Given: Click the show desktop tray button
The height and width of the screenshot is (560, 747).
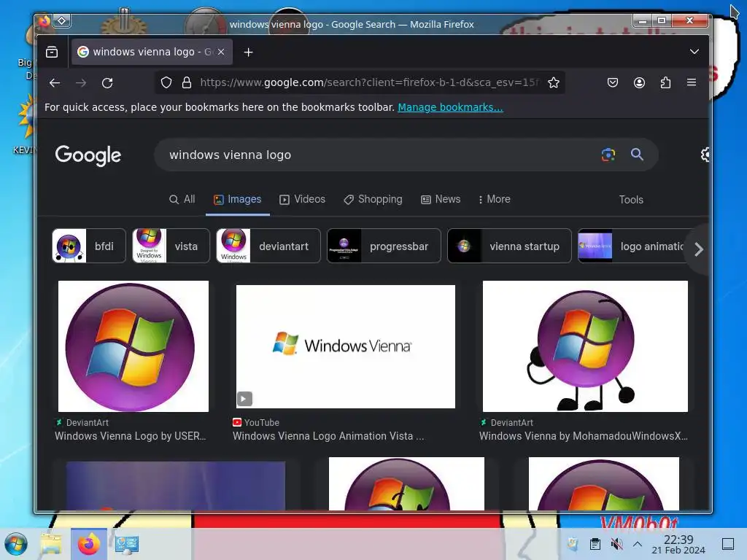Looking at the screenshot, I should 728,544.
